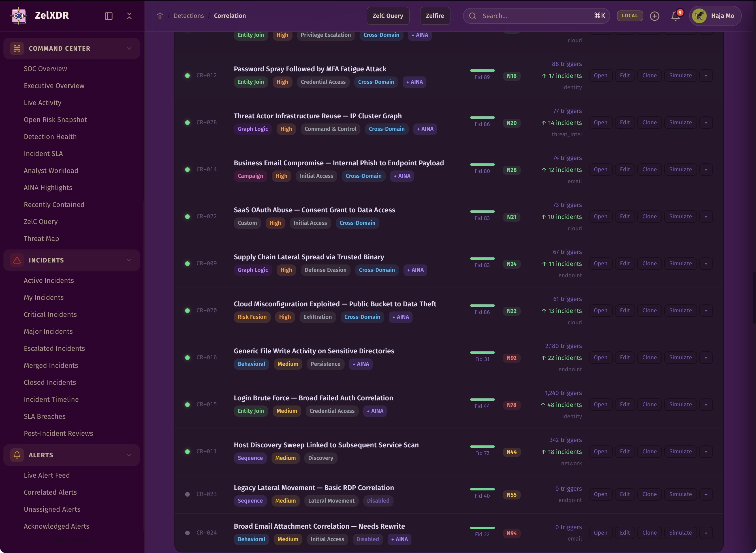
Task: Open Detection Health in the sidebar
Action: click(x=50, y=136)
